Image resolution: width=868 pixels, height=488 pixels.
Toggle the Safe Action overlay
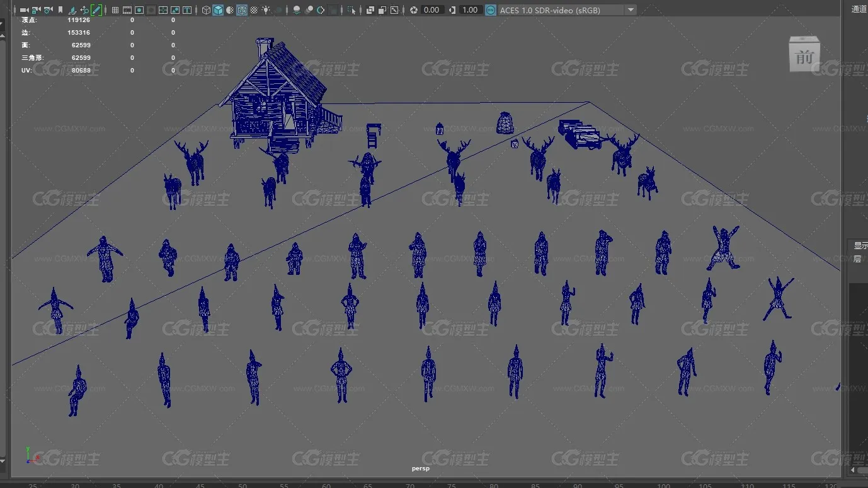[175, 10]
